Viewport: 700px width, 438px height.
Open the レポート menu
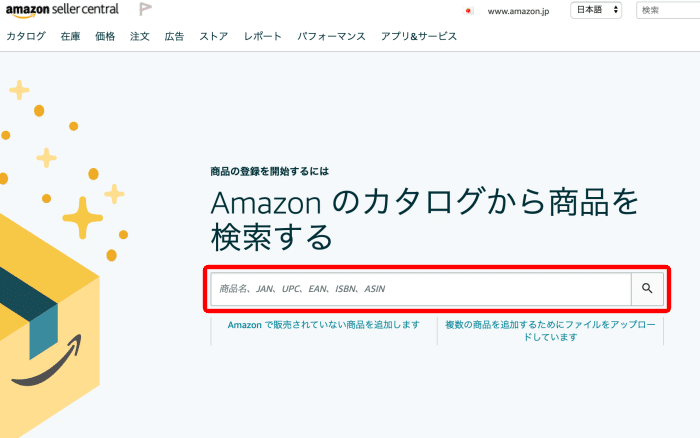coord(263,36)
